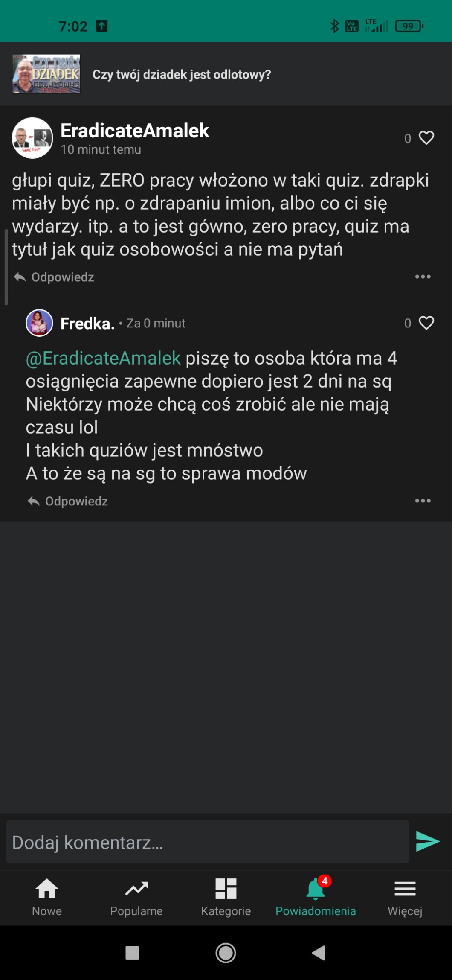Open the Kategorie tab
This screenshot has width=452, height=980.
226,897
